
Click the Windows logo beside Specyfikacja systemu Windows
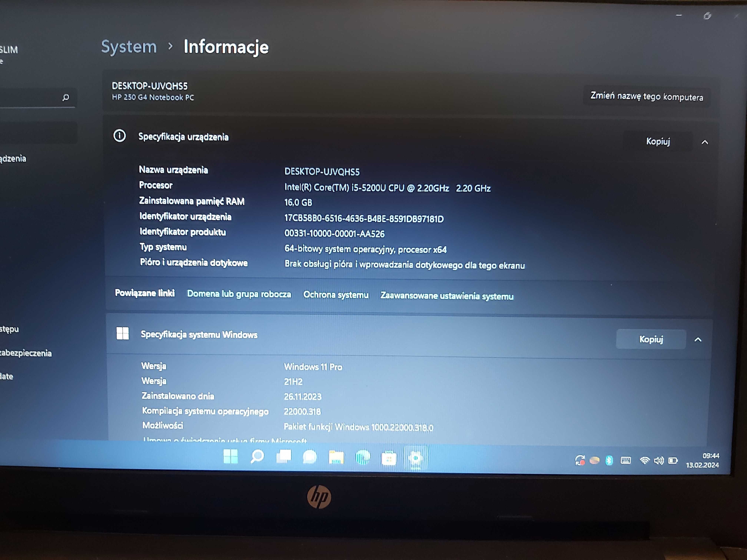[123, 333]
